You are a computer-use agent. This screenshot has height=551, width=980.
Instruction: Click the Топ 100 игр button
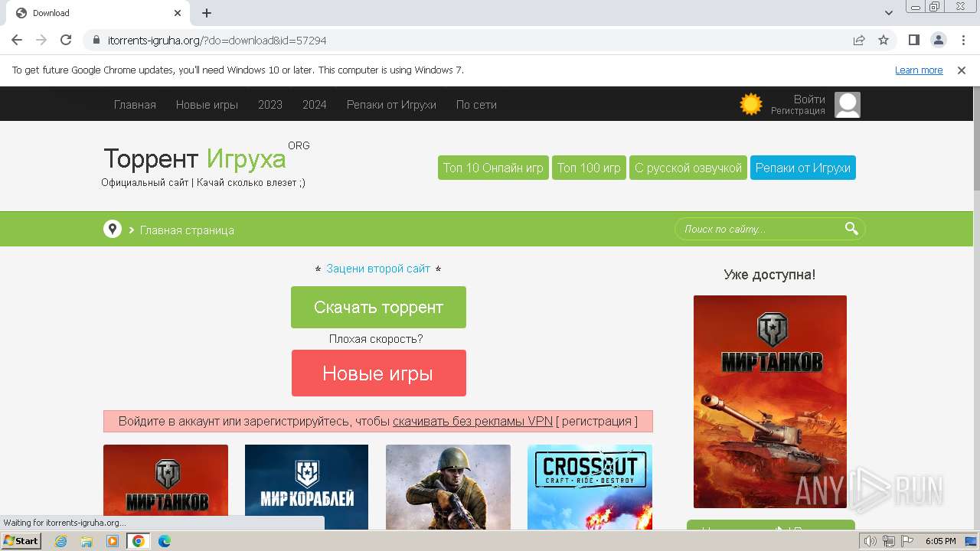(589, 168)
